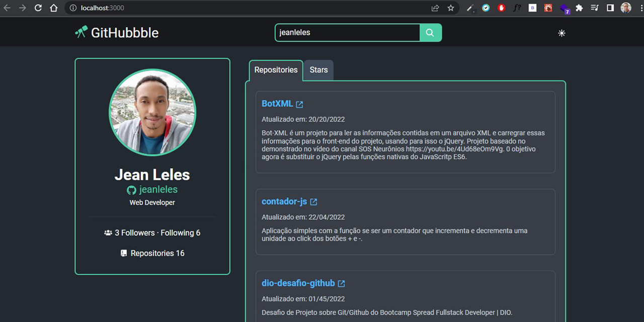Click the followers people icon
The image size is (644, 322).
tap(107, 232)
